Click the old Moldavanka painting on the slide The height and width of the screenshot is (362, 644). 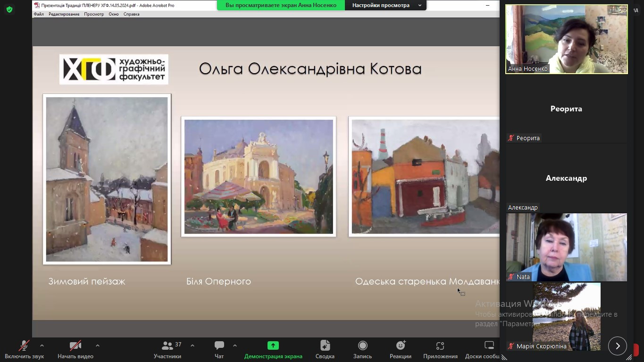pyautogui.click(x=424, y=177)
